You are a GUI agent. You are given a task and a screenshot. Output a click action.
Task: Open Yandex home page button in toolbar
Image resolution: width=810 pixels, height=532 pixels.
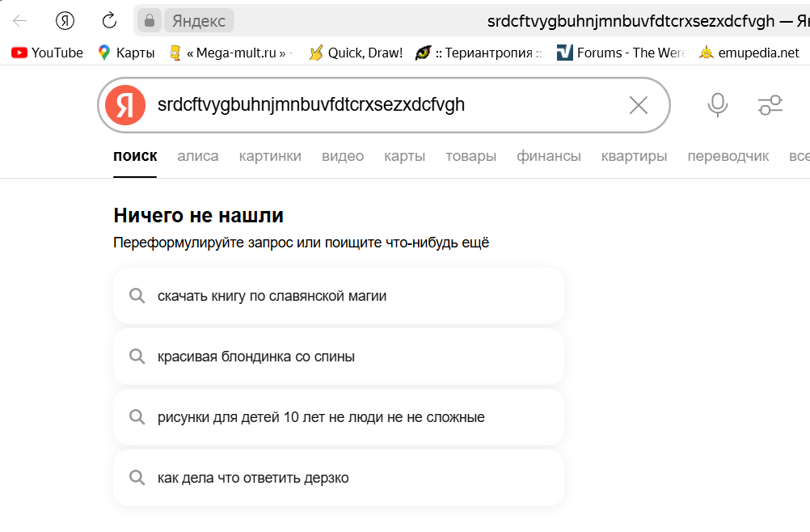(65, 21)
